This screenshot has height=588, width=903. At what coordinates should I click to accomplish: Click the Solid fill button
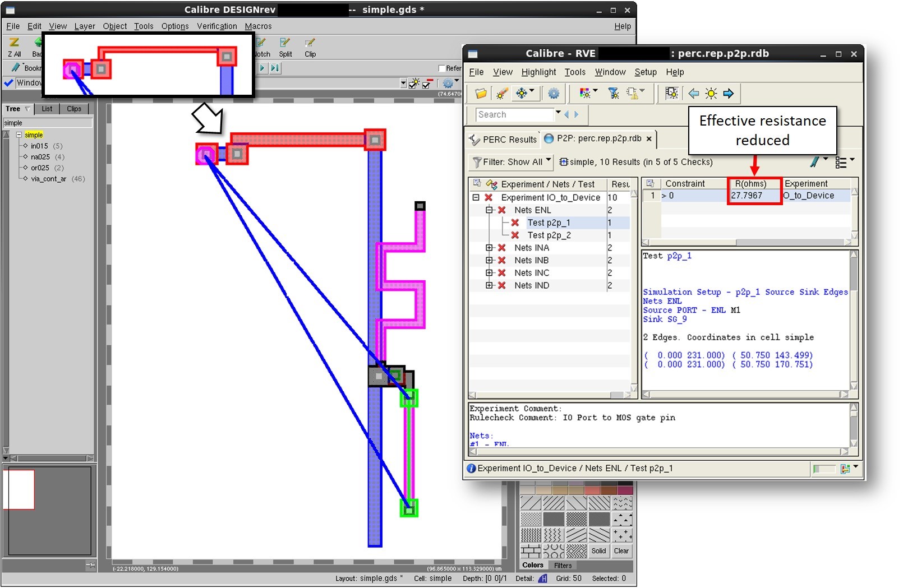coord(598,551)
